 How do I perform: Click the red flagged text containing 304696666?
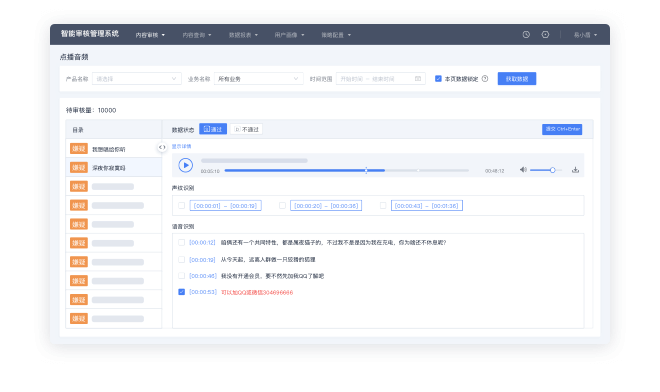coord(257,292)
